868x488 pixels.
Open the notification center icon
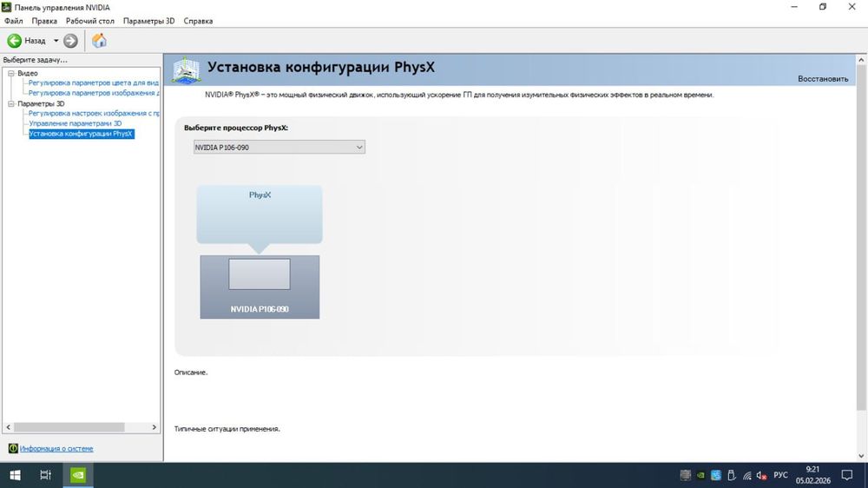[x=847, y=475]
